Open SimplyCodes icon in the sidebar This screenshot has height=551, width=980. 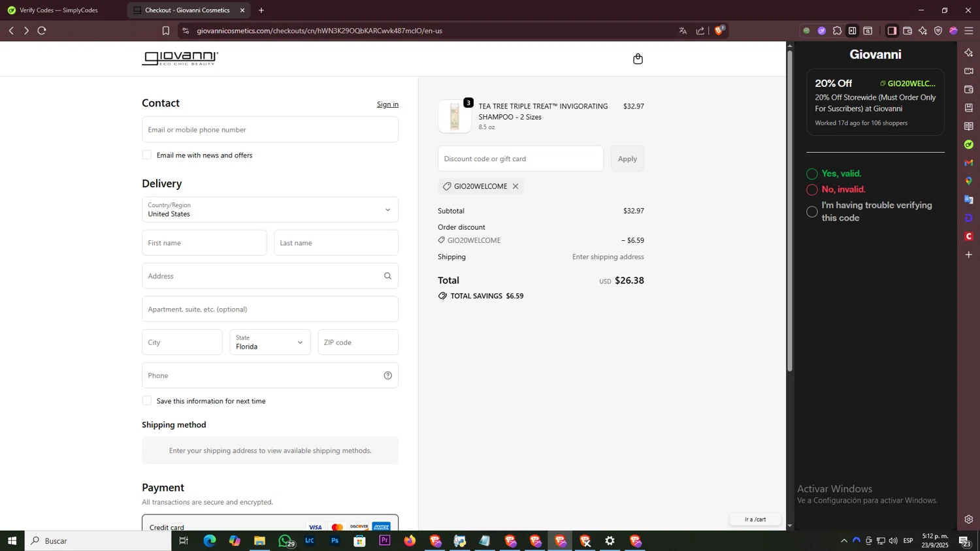tap(969, 144)
